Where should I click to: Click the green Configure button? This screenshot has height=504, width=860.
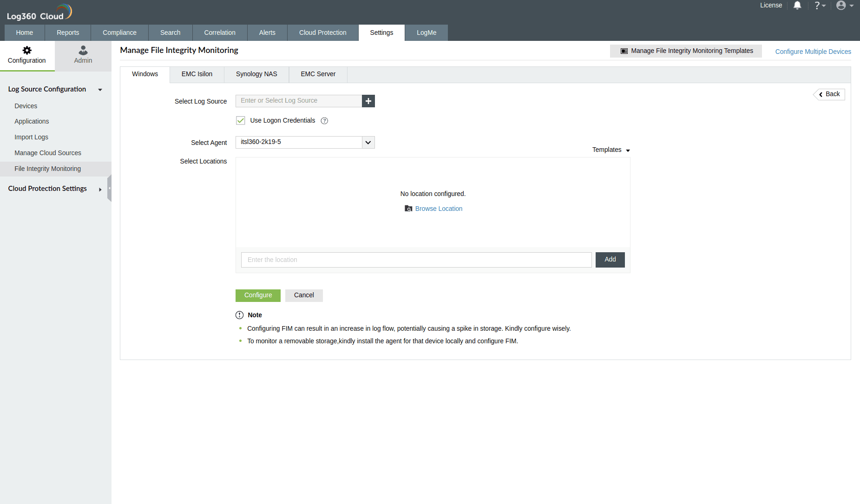pos(258,295)
